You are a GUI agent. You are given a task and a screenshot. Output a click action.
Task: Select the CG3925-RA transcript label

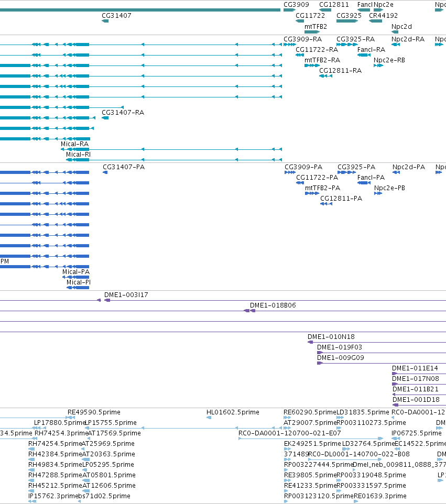356,39
